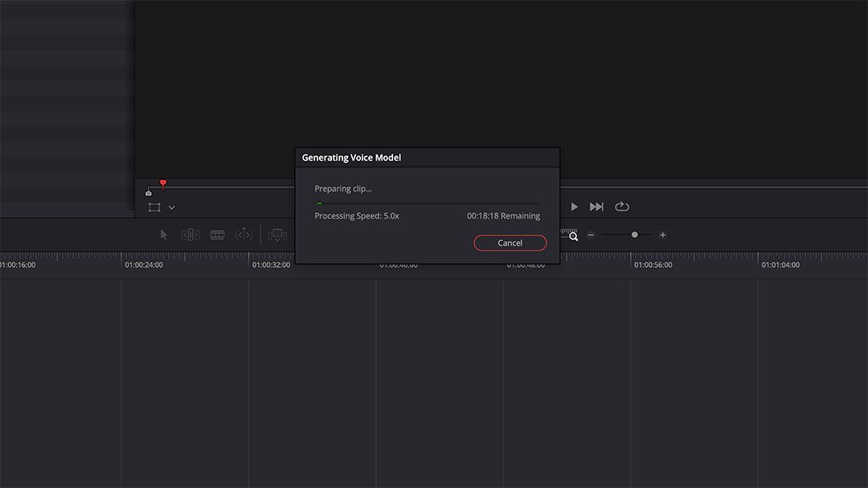Screen dimensions: 868x488
Task: Choose the Selection Mode arrow tool
Action: click(x=163, y=235)
